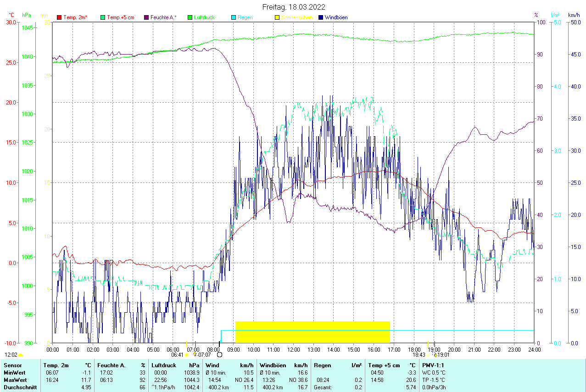This screenshot has height=392, width=586.
Task: Click the sunset icon before 19:01
Action: [x=435, y=354]
